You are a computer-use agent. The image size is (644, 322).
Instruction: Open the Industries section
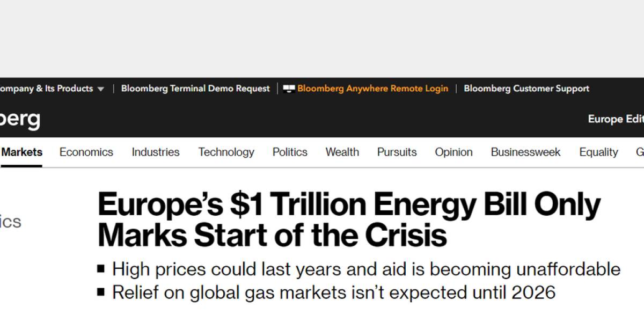point(156,152)
